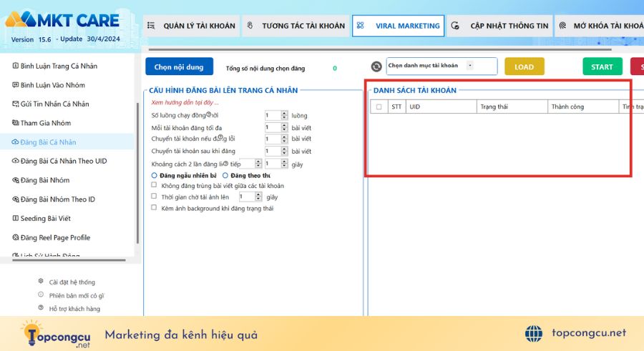
Task: Adjust first Khoảng cách 2 lần đăng stepper
Action: (258, 164)
